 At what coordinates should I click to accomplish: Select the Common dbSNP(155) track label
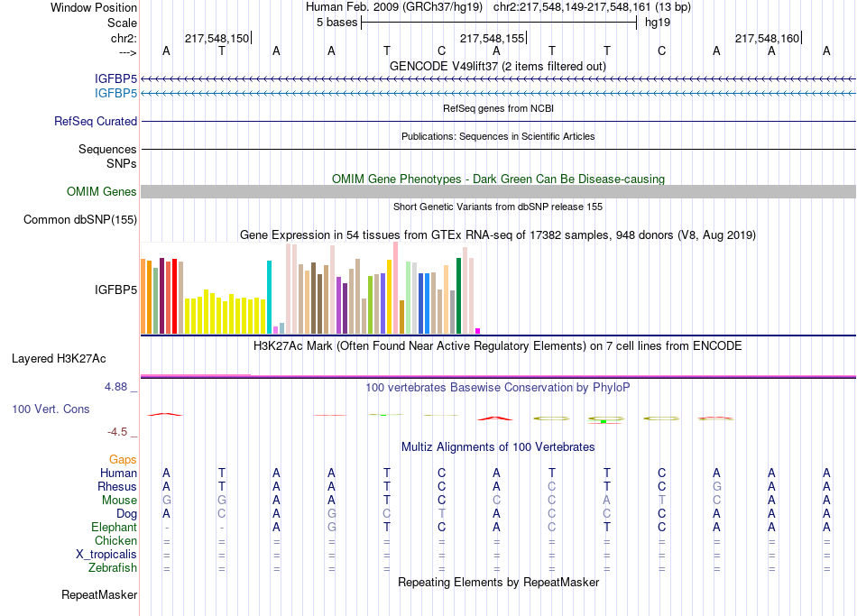coord(80,220)
